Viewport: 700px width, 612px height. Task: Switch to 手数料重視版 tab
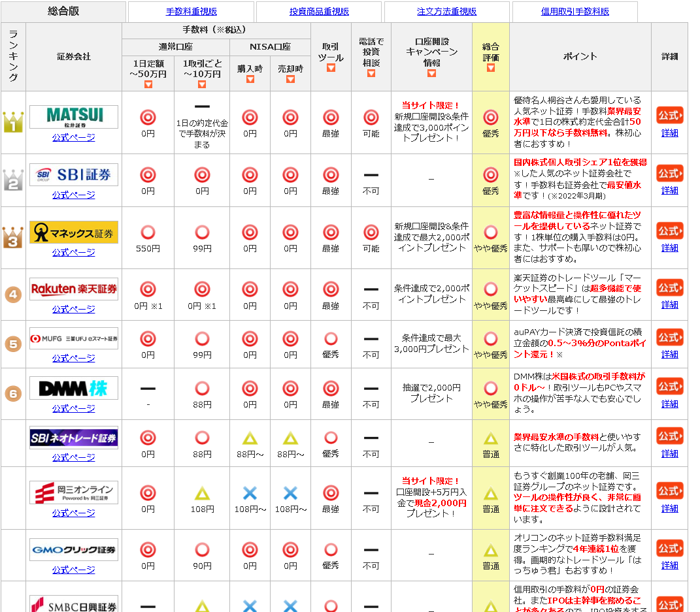pos(192,12)
